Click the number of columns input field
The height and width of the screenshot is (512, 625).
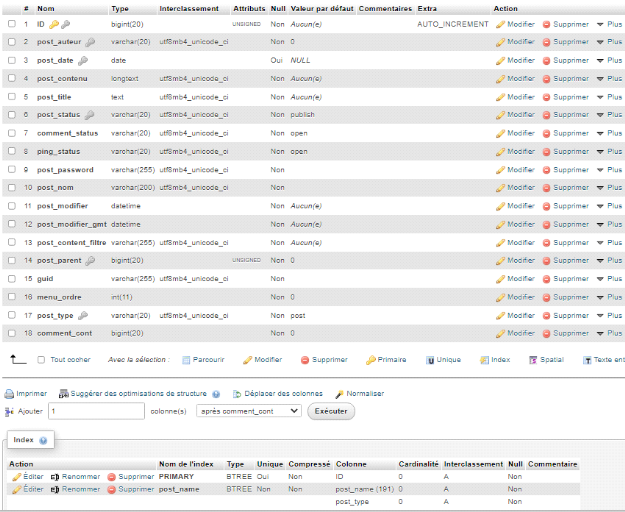[x=96, y=411]
